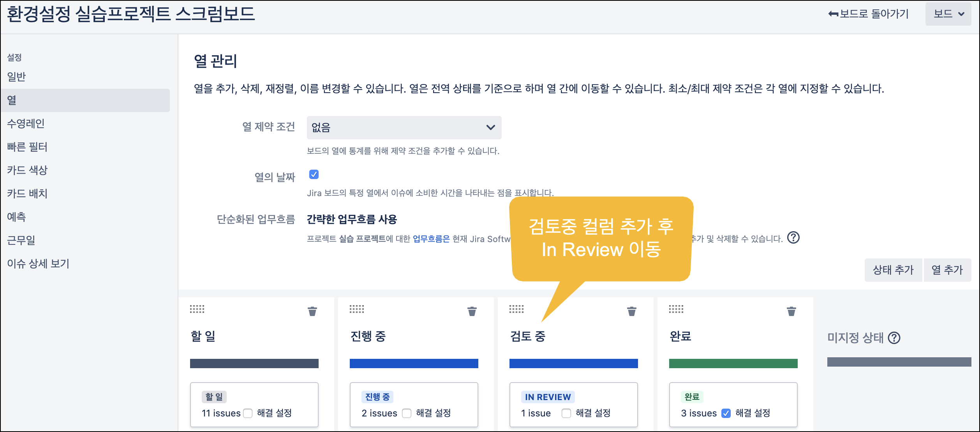Go back via 보드로 돌아가기 link
The height and width of the screenshot is (432, 980).
click(x=869, y=14)
